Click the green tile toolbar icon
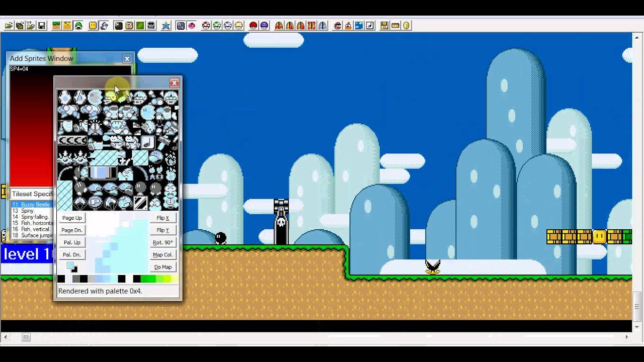The image size is (644, 362). pyautogui.click(x=140, y=26)
